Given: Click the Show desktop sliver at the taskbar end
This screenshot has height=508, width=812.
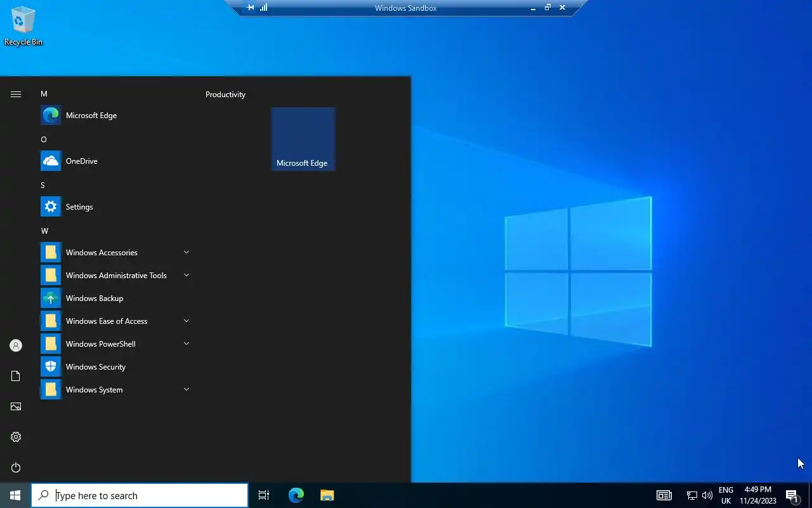Looking at the screenshot, I should coord(810,495).
